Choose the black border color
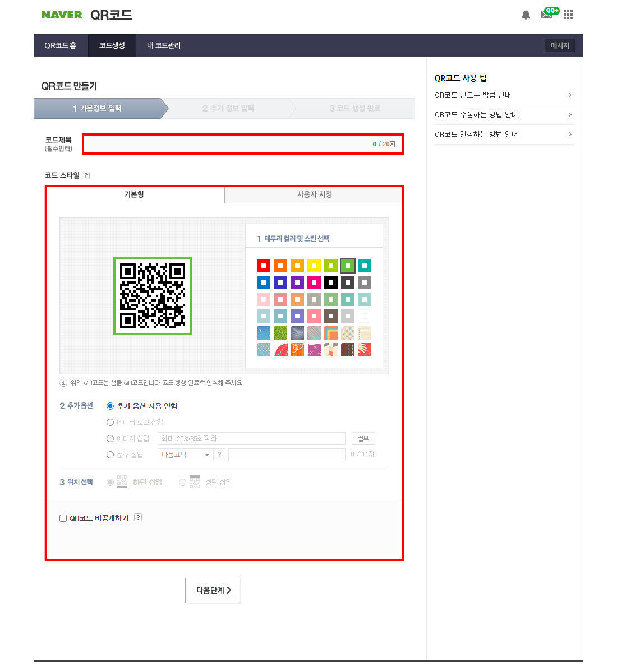Viewport: 617px width, 672px height. tap(331, 282)
